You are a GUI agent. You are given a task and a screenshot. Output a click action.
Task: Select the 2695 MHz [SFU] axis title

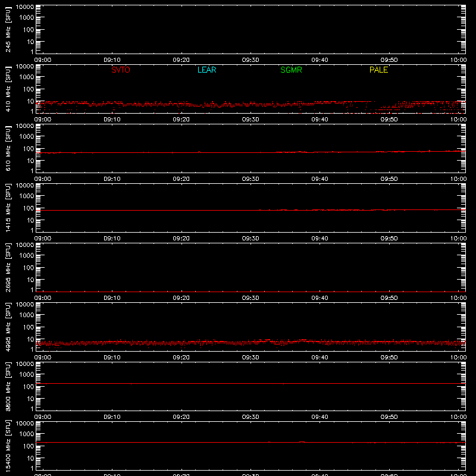point(8,267)
